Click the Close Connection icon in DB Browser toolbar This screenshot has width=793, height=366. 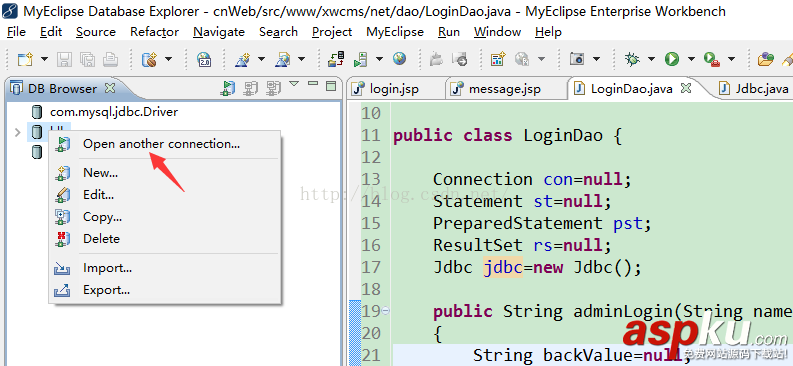pos(250,88)
